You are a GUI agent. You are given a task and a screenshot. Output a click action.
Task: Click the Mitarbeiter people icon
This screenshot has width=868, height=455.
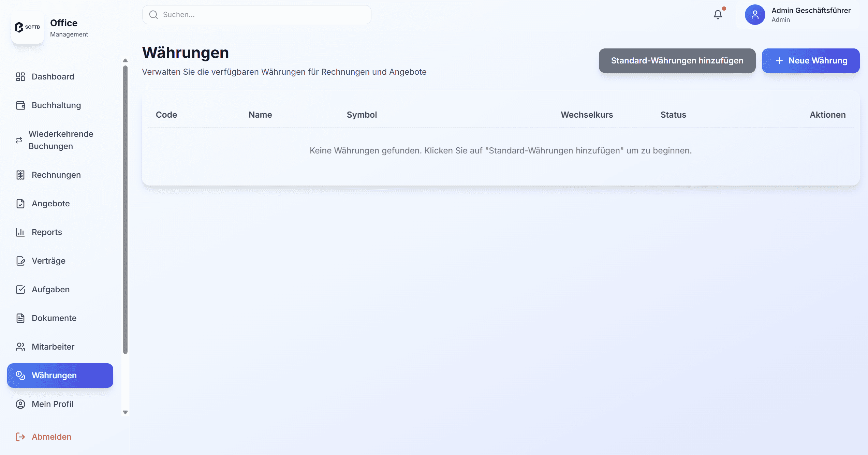(x=20, y=347)
